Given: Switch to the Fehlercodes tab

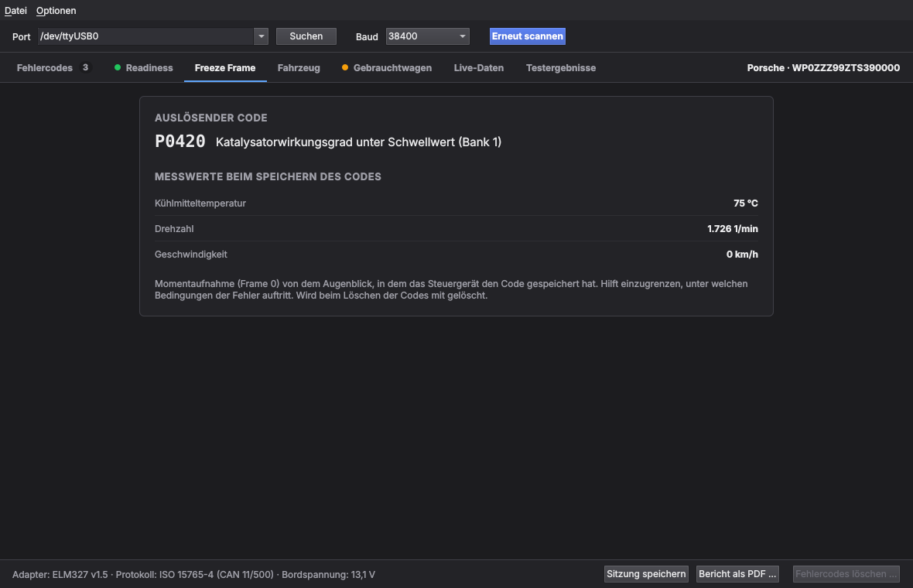Looking at the screenshot, I should [x=45, y=67].
